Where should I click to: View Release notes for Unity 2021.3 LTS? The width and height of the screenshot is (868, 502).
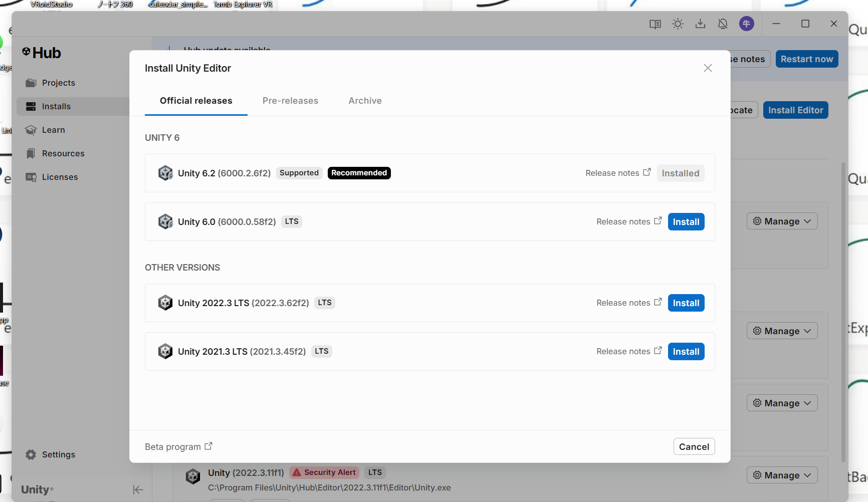[629, 351]
